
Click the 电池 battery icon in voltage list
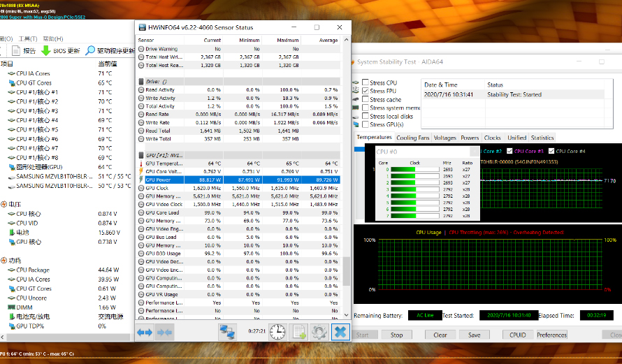click(x=12, y=233)
